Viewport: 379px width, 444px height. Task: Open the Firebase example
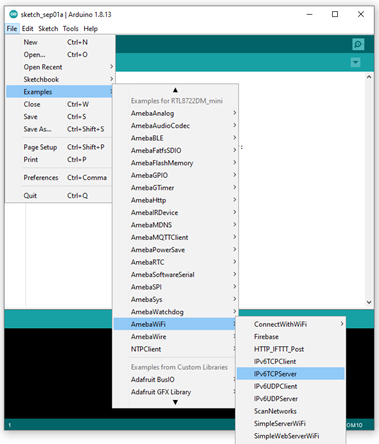click(291, 337)
